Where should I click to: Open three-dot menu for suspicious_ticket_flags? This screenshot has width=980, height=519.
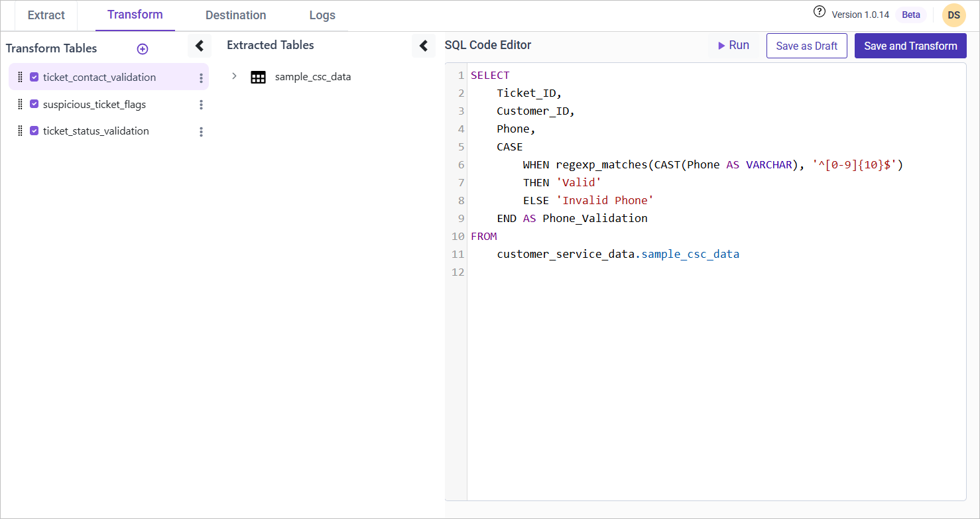point(201,105)
